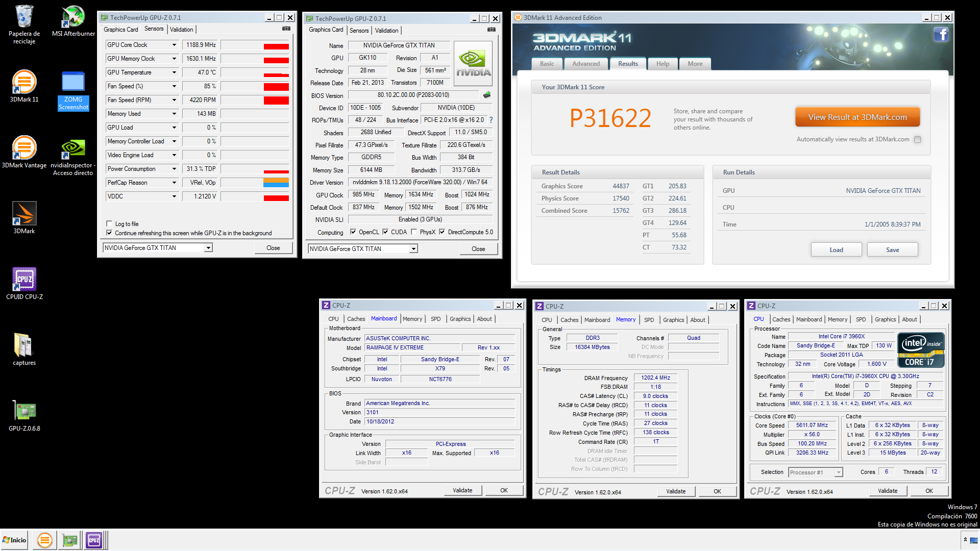
Task: Switch to Validation tab in GPU-Z Sensors window
Action: (x=182, y=30)
